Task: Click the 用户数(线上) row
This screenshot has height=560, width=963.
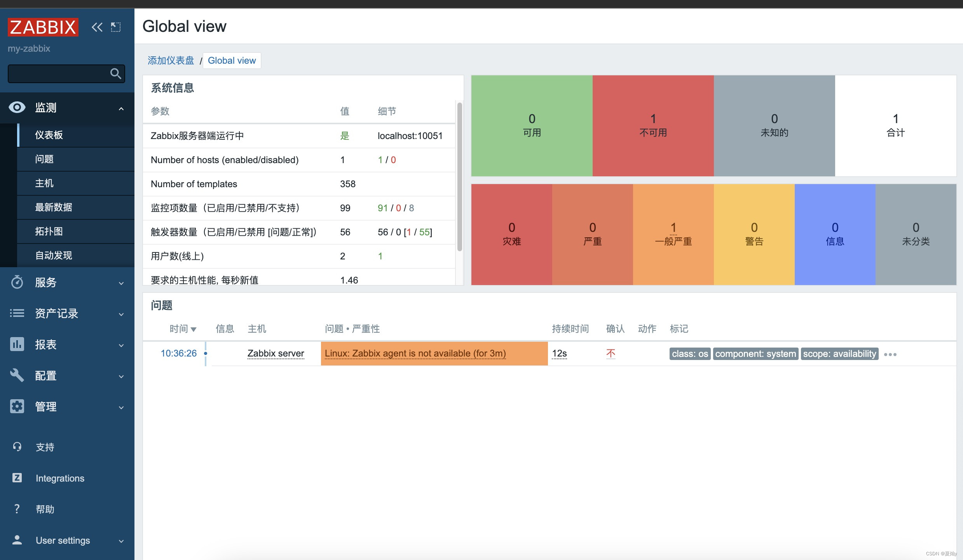Action: point(299,256)
